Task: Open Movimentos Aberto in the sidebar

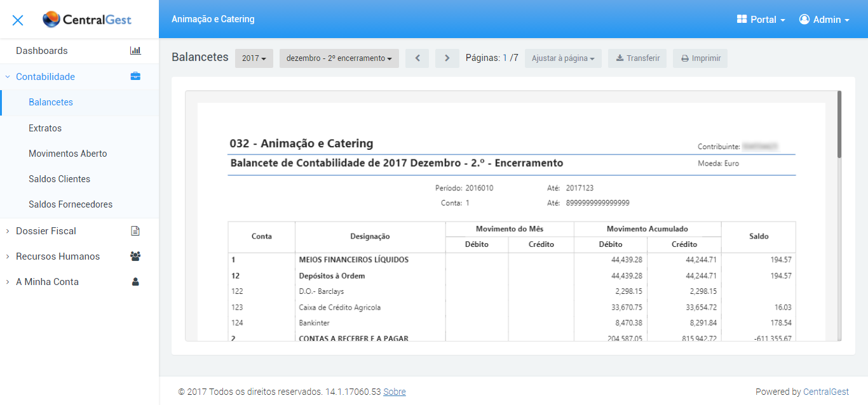Action: click(79, 154)
